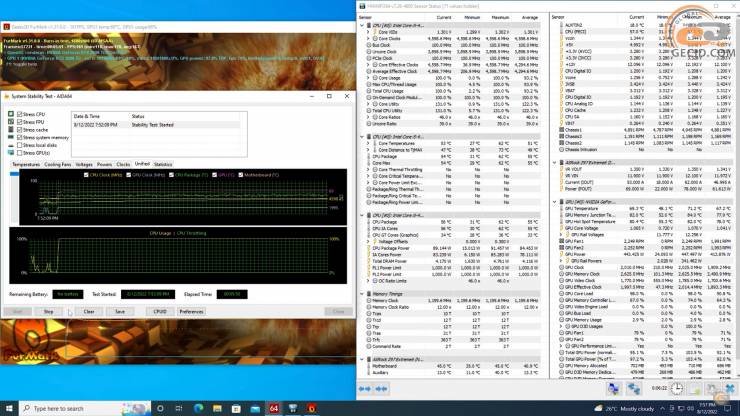This screenshot has height=416, width=740.
Task: Expand Core Distance to TjMAX row
Action: point(368,150)
